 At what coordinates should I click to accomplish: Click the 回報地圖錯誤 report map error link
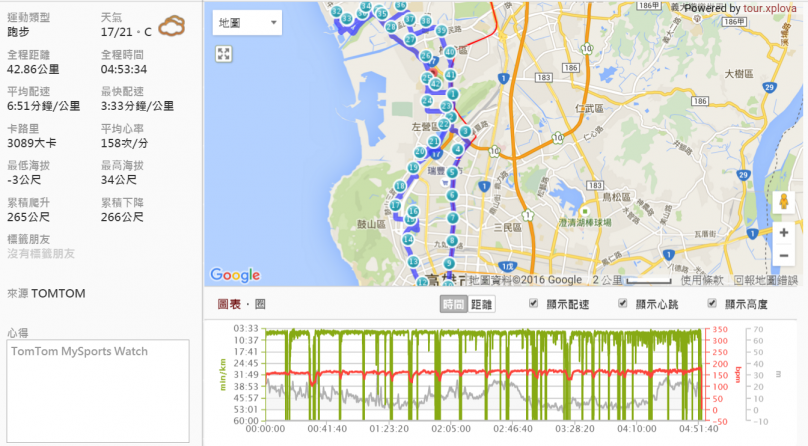click(766, 280)
